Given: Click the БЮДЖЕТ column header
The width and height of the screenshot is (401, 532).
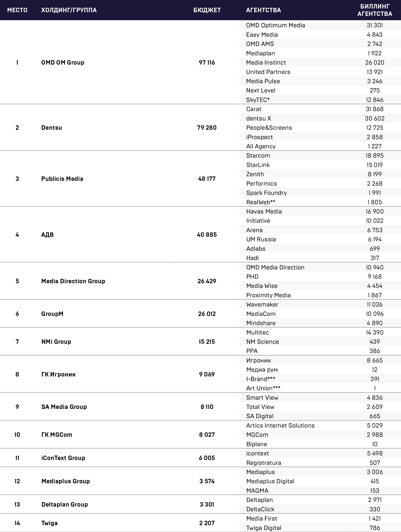Looking at the screenshot, I should click(x=207, y=10).
